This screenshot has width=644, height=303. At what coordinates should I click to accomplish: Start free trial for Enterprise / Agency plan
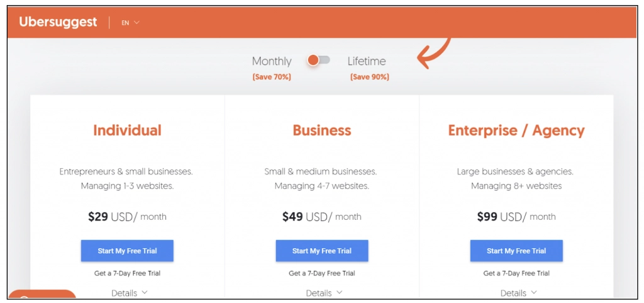516,251
